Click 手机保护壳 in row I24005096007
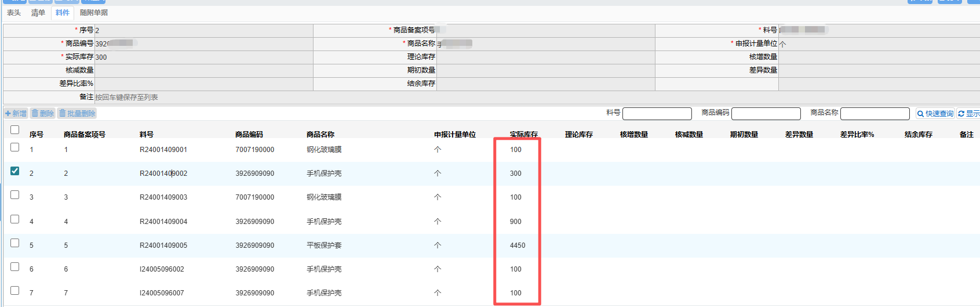This screenshot has width=980, height=307. coord(324,293)
